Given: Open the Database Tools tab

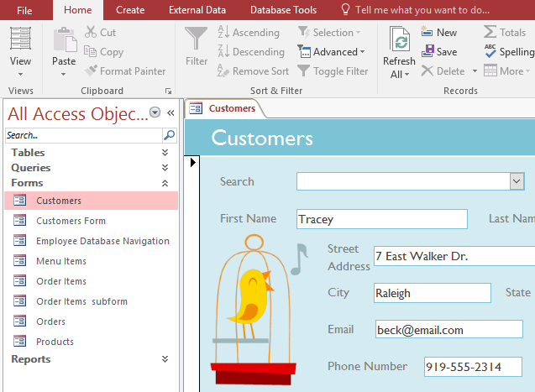Looking at the screenshot, I should pos(283,10).
